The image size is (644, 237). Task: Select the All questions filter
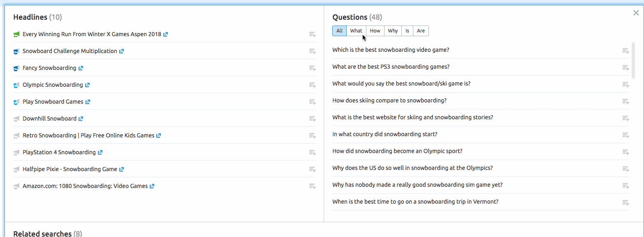tap(339, 31)
